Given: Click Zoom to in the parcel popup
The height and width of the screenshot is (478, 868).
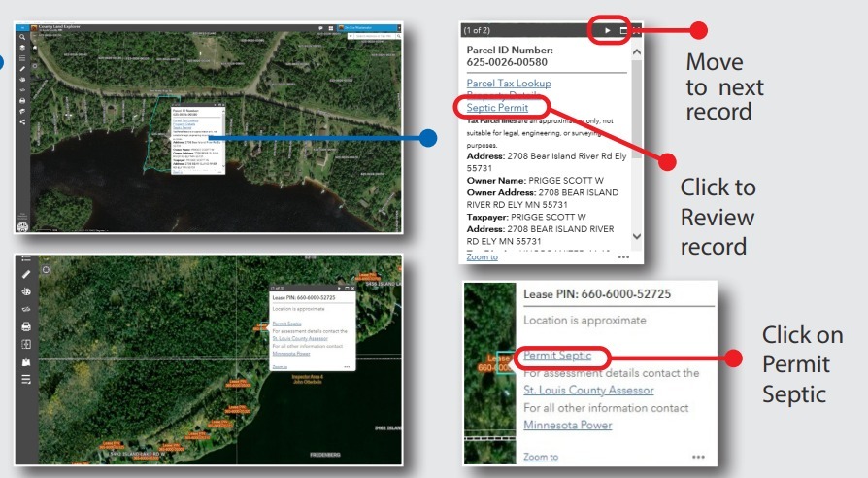Looking at the screenshot, I should click(x=483, y=256).
